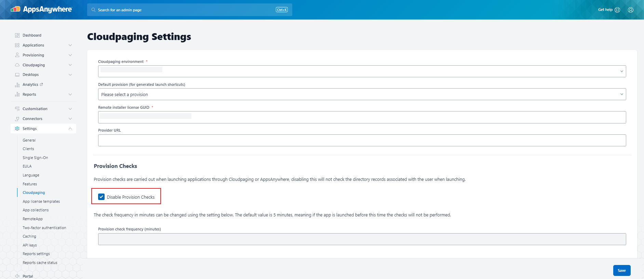This screenshot has height=279, width=644.
Task: Click the Connectors plug icon
Action: click(x=17, y=119)
